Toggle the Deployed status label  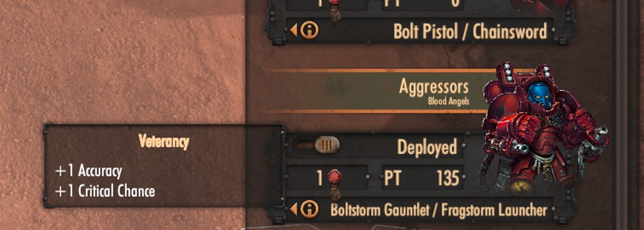(x=427, y=148)
